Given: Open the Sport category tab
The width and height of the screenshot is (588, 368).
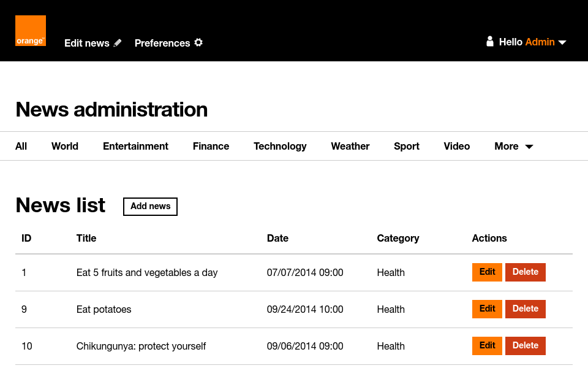Looking at the screenshot, I should pos(407,146).
